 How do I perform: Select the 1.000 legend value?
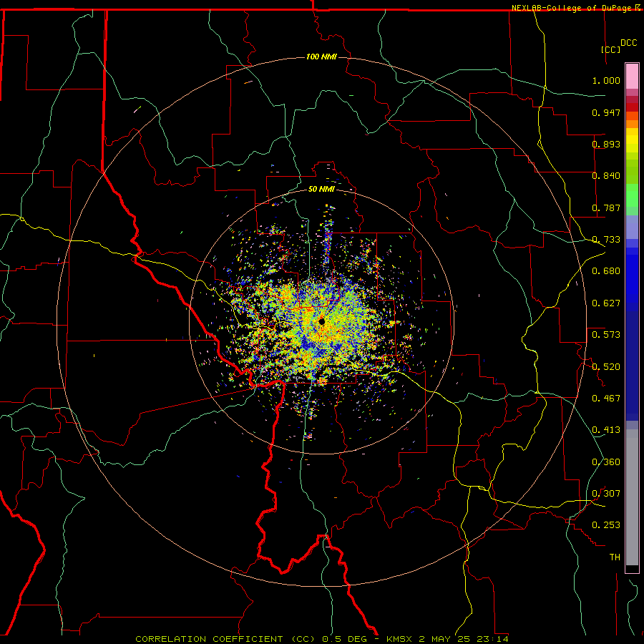click(x=606, y=80)
